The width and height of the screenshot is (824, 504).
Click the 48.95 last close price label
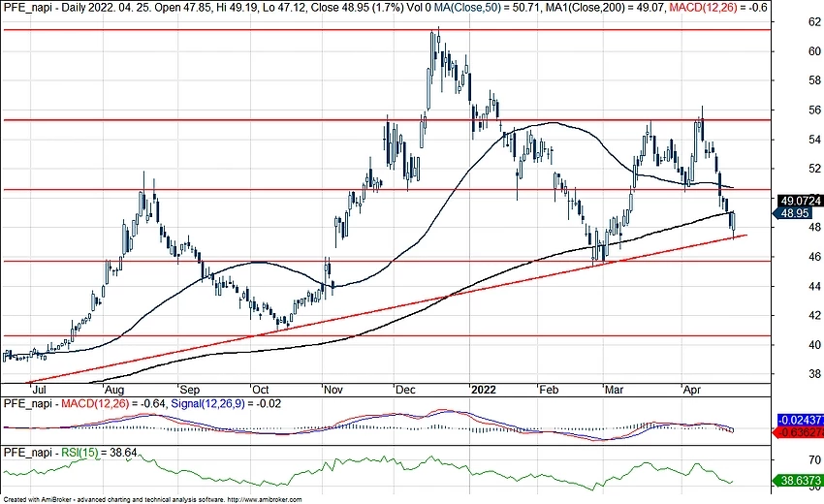[x=798, y=212]
